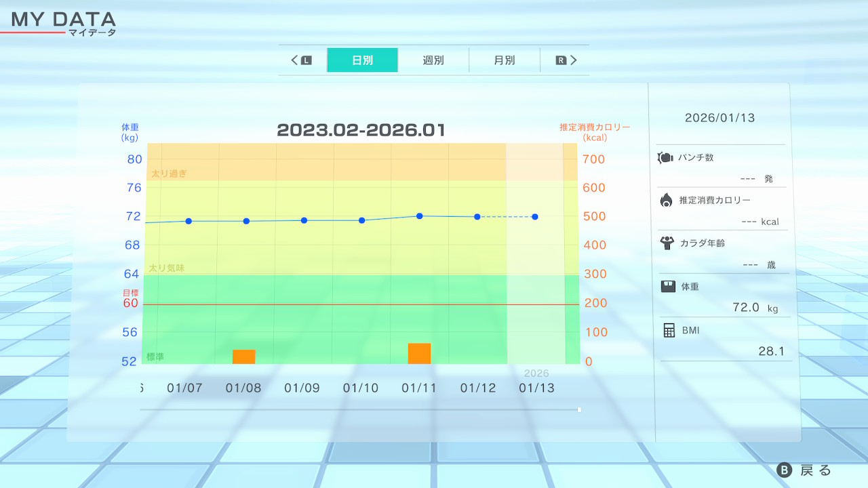The width and height of the screenshot is (868, 488).
Task: Switch to the 日別 daily tab
Action: tap(362, 60)
